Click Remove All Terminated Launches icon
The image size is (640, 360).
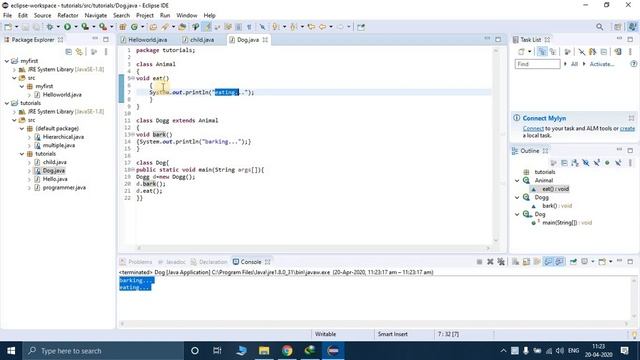click(x=501, y=262)
